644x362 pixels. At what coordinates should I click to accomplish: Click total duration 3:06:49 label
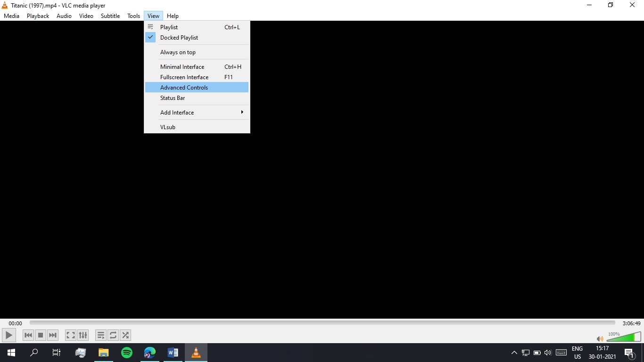[x=631, y=323]
